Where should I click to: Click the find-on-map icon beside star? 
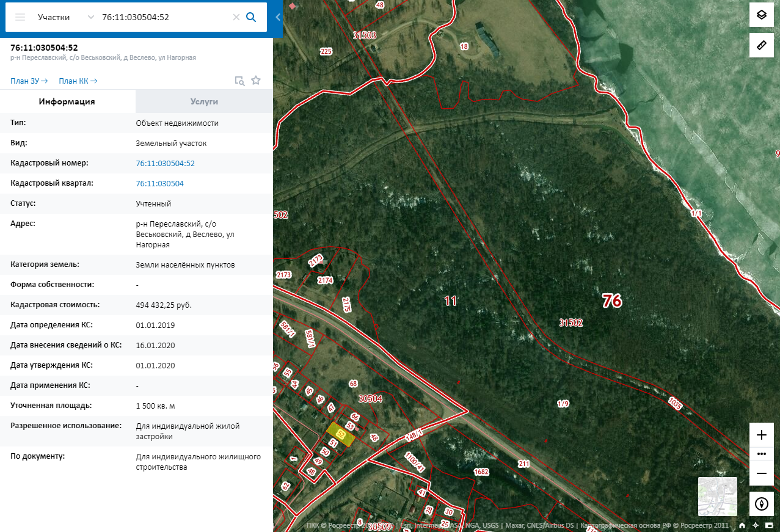240,81
